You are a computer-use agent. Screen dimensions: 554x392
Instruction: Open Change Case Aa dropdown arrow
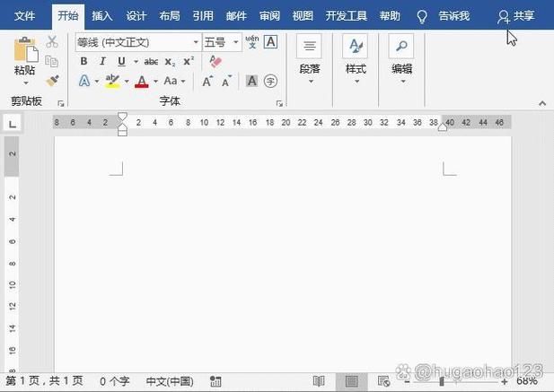point(183,82)
